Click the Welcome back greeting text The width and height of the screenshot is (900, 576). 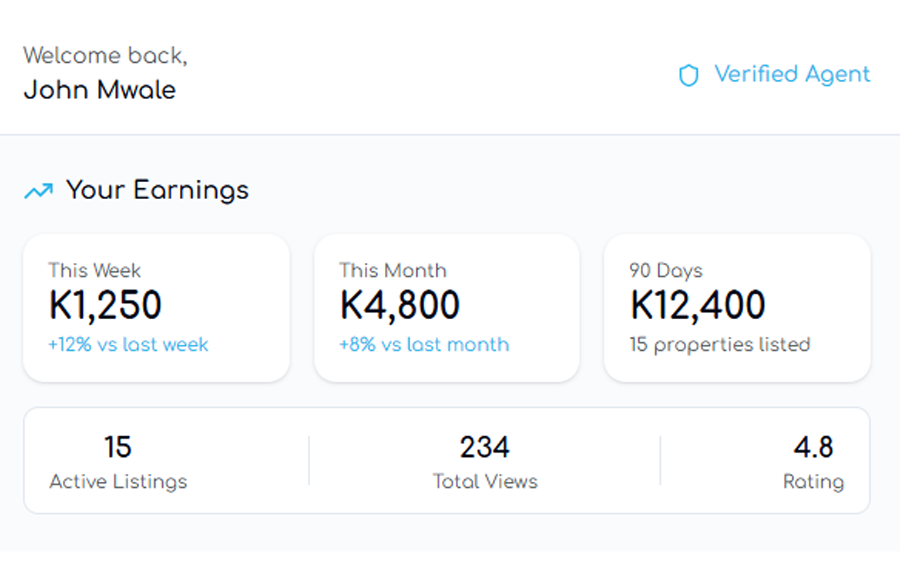(x=105, y=56)
